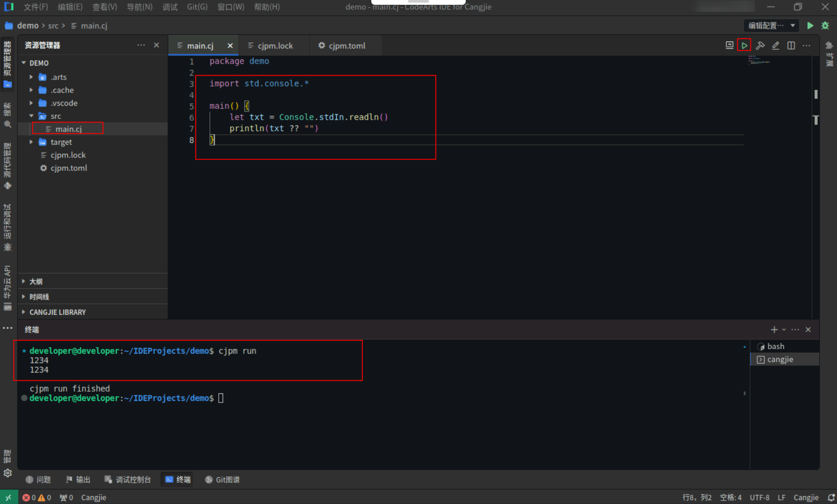Click the notification bell in status bar

(x=831, y=497)
